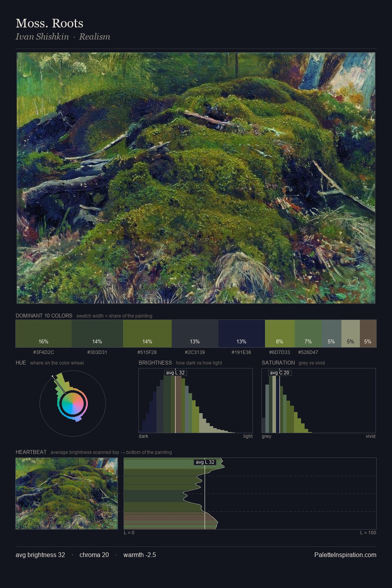Image resolution: width=392 pixels, height=588 pixels.
Task: Select the 5% brown swatch
Action: (368, 334)
